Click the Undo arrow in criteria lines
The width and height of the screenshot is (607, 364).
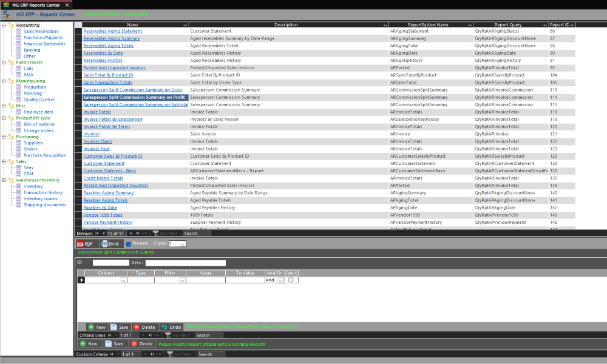click(164, 327)
